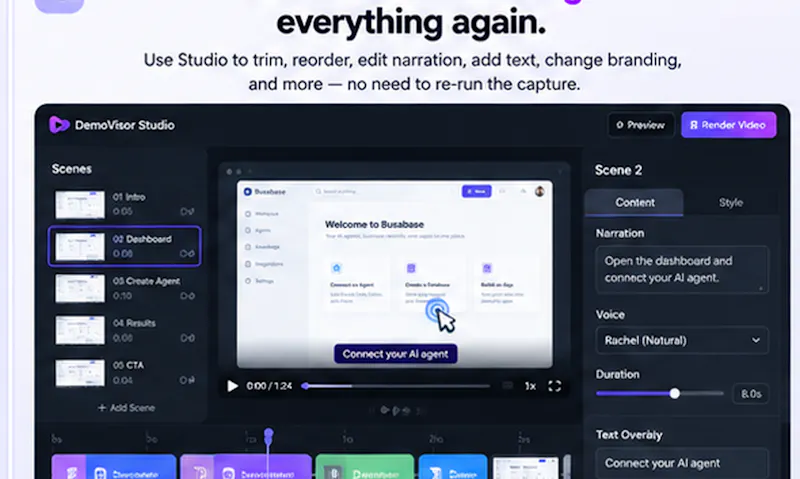
Task: Click the timeline playhead marker
Action: click(268, 435)
